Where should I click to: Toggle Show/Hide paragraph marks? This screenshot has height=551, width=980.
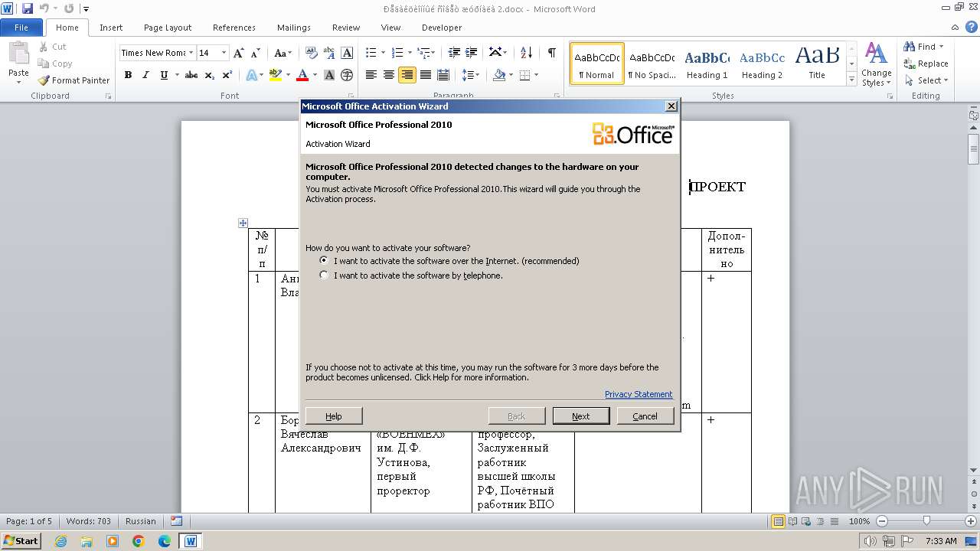point(551,53)
